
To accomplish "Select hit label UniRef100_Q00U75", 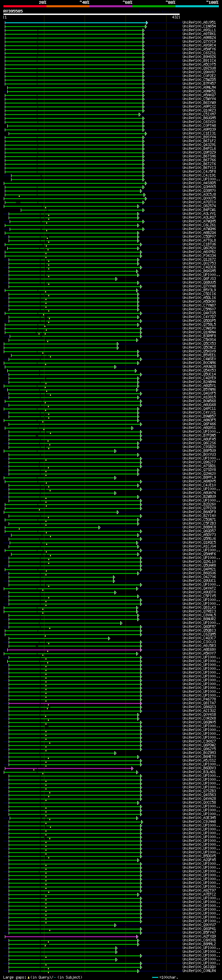I will [199, 198].
